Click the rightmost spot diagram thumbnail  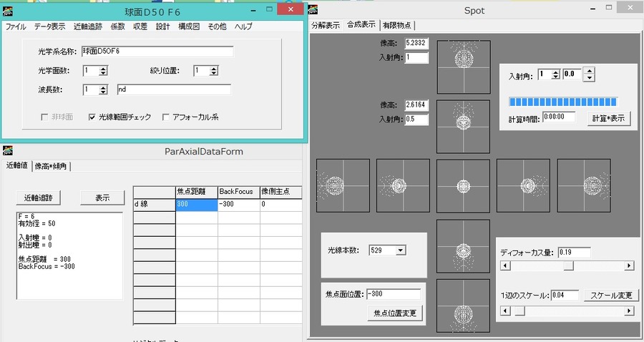pyautogui.click(x=584, y=186)
